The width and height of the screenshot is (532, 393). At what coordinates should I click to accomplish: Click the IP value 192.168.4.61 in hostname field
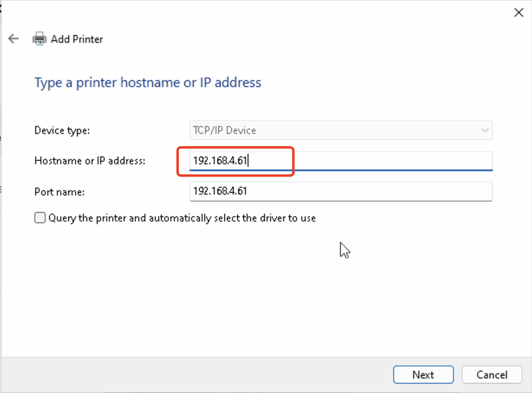point(219,160)
